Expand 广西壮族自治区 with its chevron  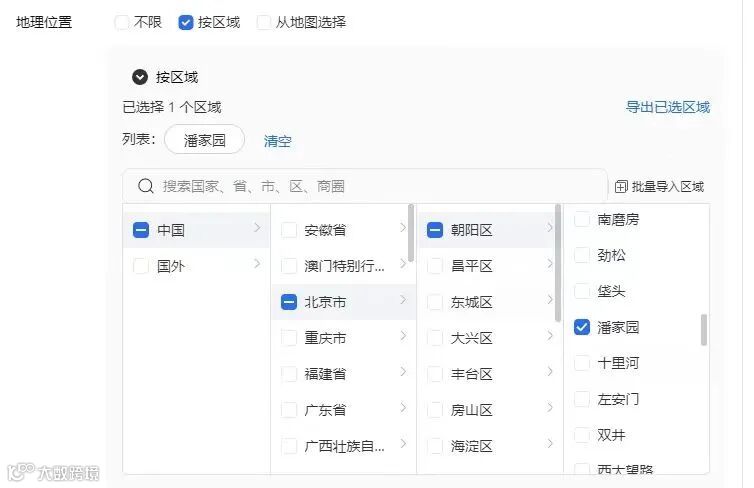pos(403,443)
